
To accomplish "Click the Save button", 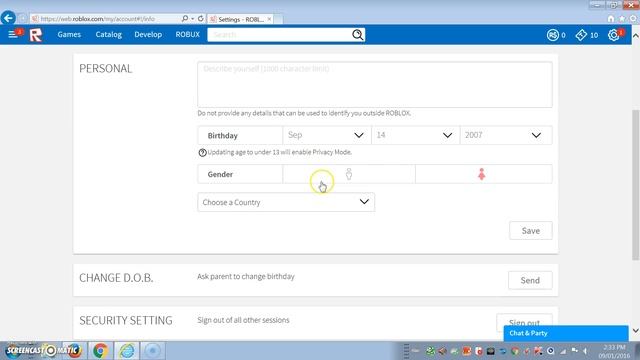I will pyautogui.click(x=531, y=231).
